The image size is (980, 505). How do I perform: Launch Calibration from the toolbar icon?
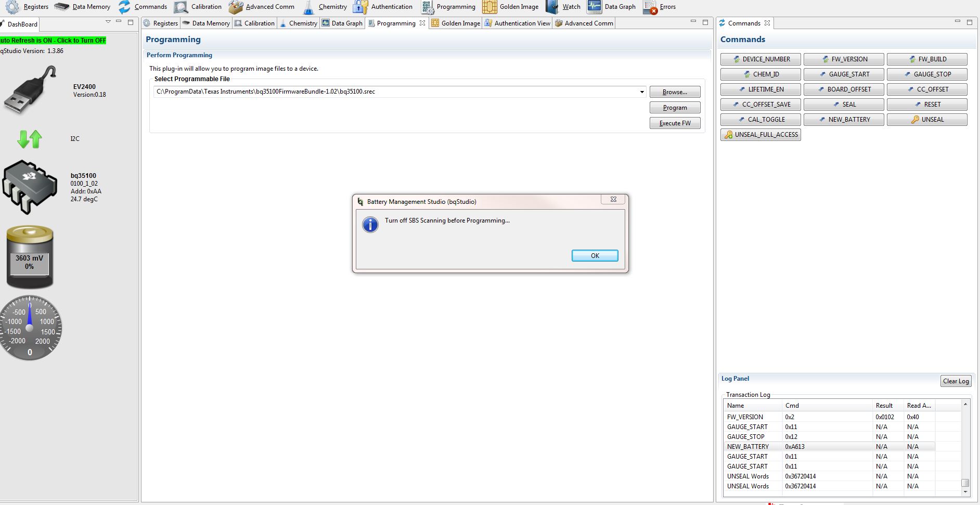pyautogui.click(x=181, y=7)
